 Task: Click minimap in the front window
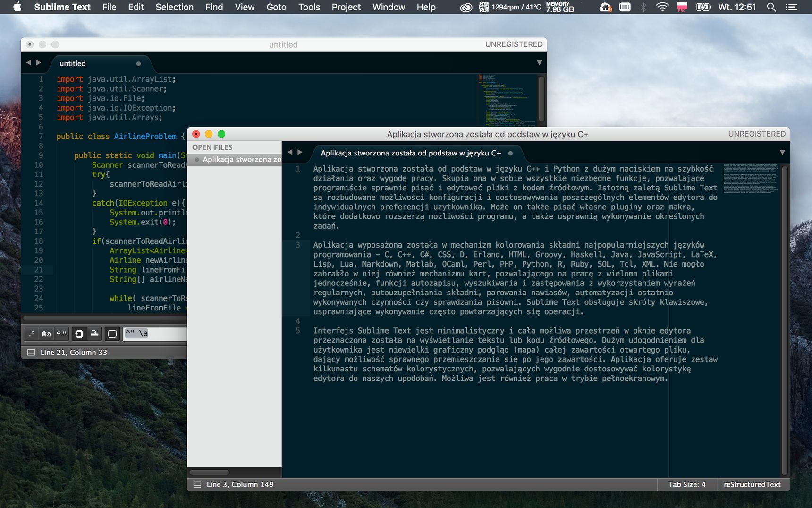[x=751, y=178]
